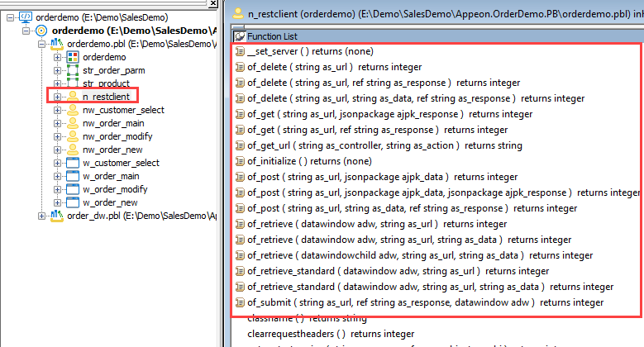644x347 pixels.
Task: Click the w_customer_select window icon
Action: 73,163
